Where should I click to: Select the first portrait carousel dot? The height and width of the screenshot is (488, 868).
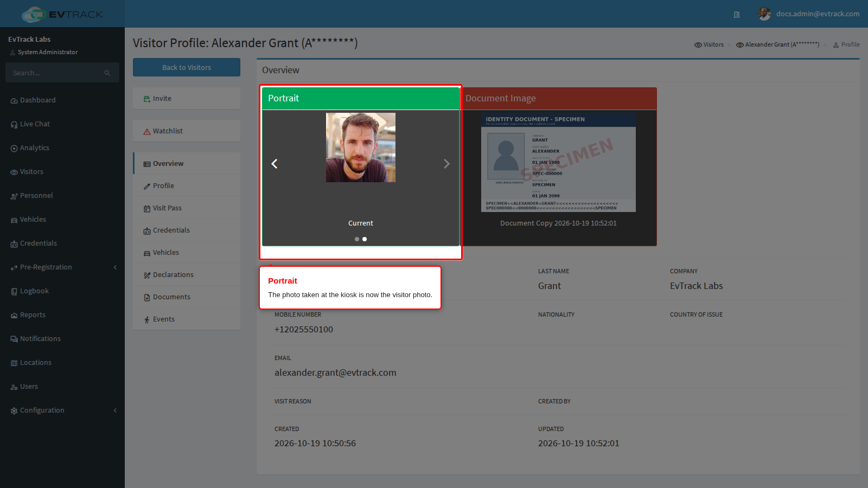tap(357, 239)
